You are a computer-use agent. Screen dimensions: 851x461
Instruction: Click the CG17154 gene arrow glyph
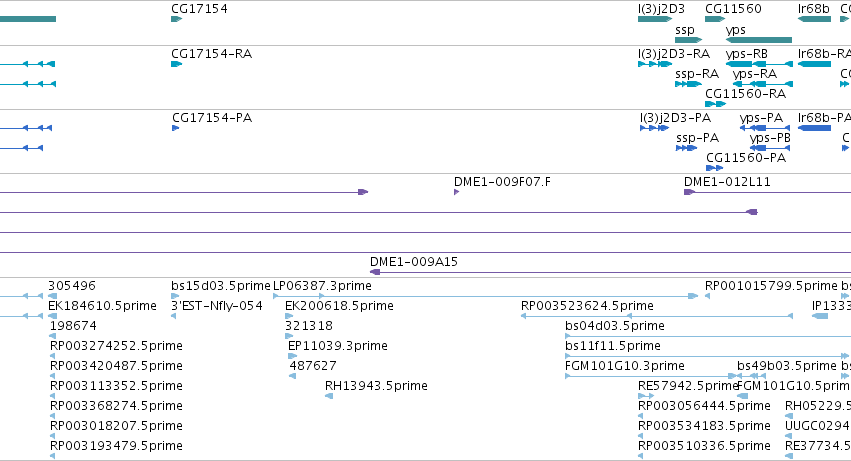click(176, 19)
